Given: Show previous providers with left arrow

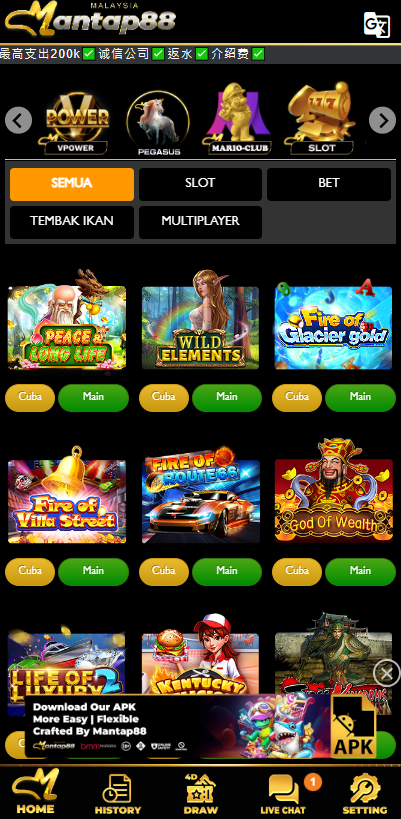Looking at the screenshot, I should pyautogui.click(x=18, y=121).
